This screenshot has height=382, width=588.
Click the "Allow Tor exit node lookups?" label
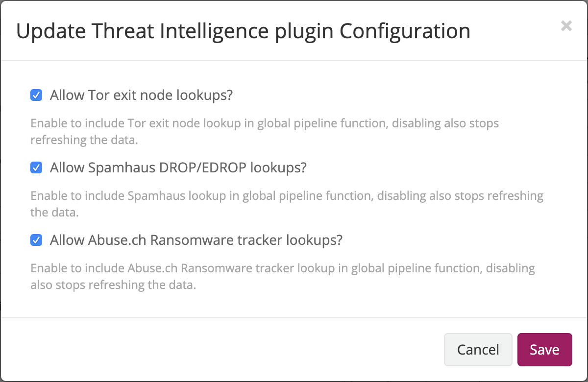141,95
